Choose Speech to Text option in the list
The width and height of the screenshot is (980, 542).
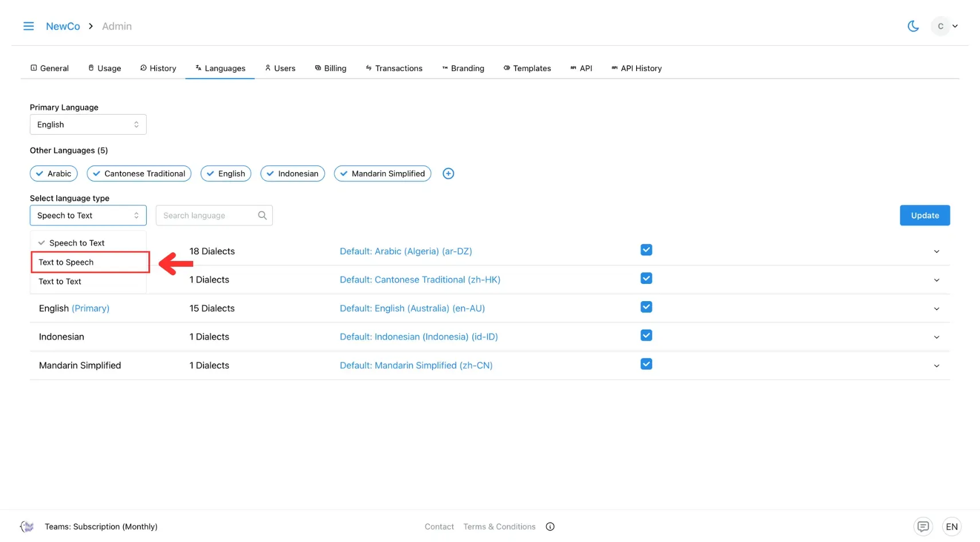click(x=88, y=243)
